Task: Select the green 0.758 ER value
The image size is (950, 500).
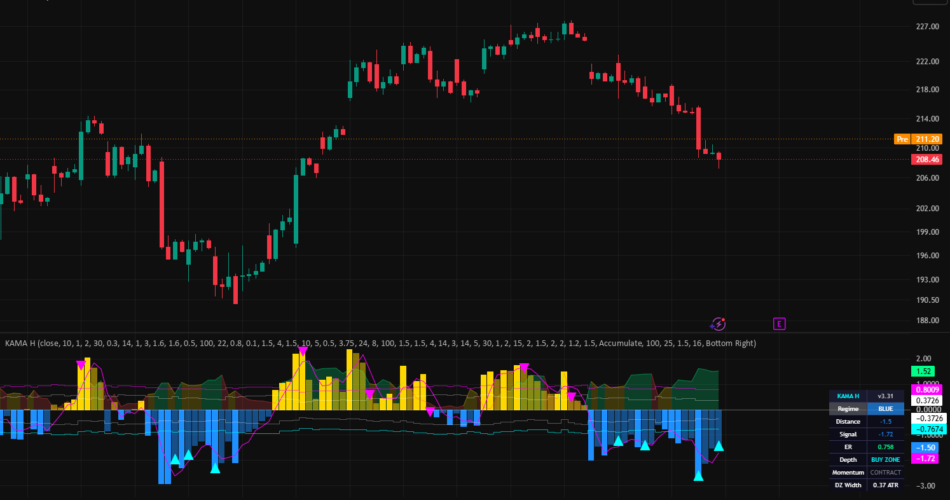Action: pyautogui.click(x=885, y=447)
